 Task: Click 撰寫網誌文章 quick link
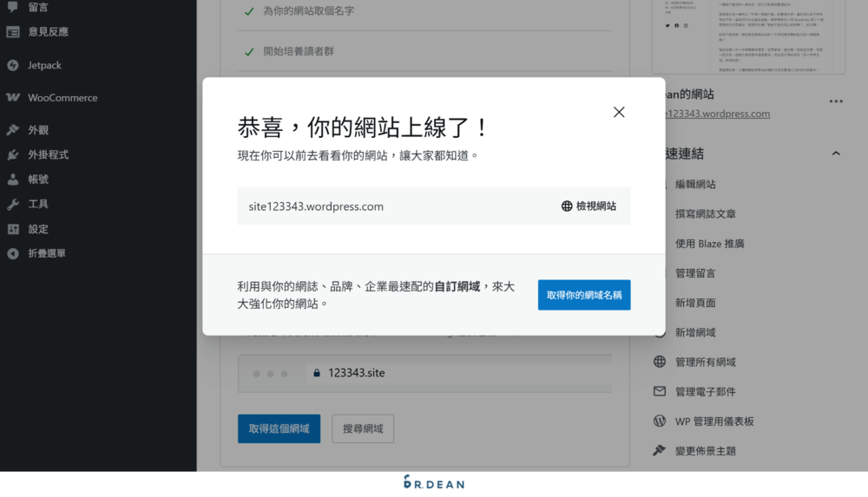click(705, 214)
